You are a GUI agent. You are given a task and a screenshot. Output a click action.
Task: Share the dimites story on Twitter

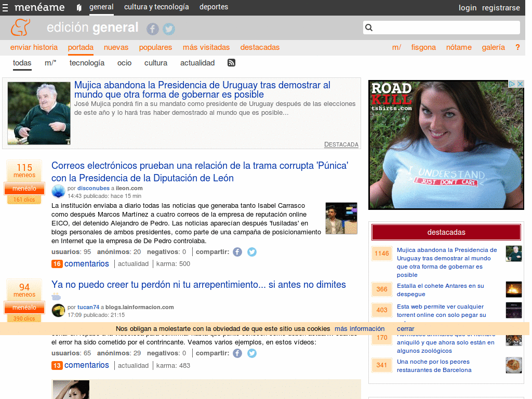[252, 353]
